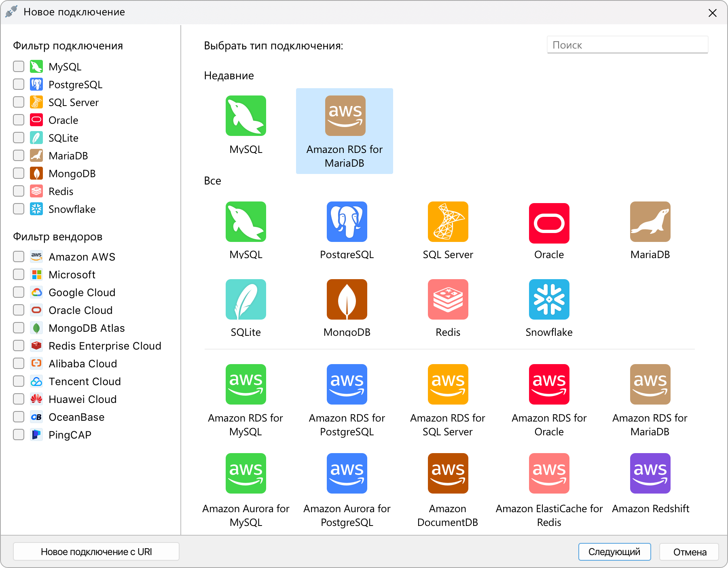Image resolution: width=728 pixels, height=568 pixels.
Task: Choose the PostgreSQL elephant connection icon
Action: [347, 222]
